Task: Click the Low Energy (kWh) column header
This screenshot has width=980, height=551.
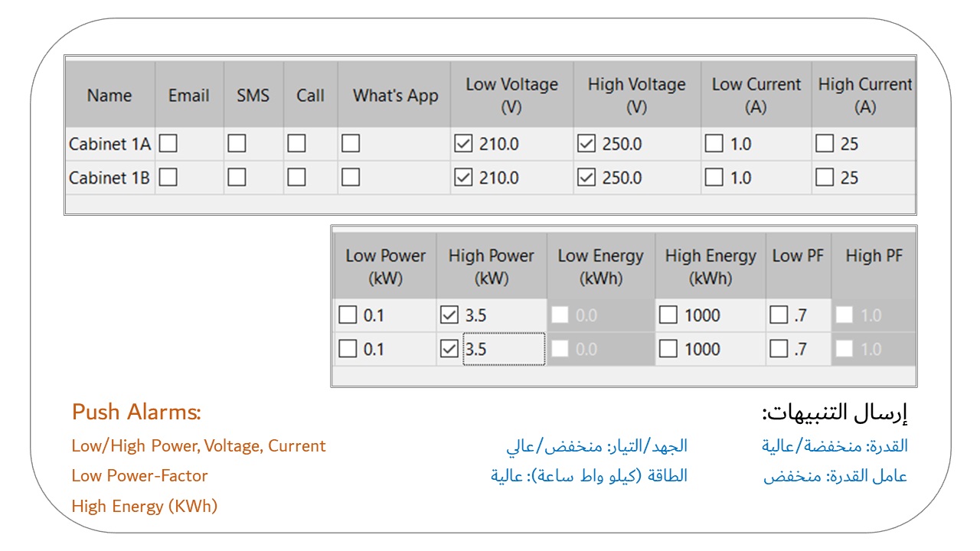Action: pos(600,266)
